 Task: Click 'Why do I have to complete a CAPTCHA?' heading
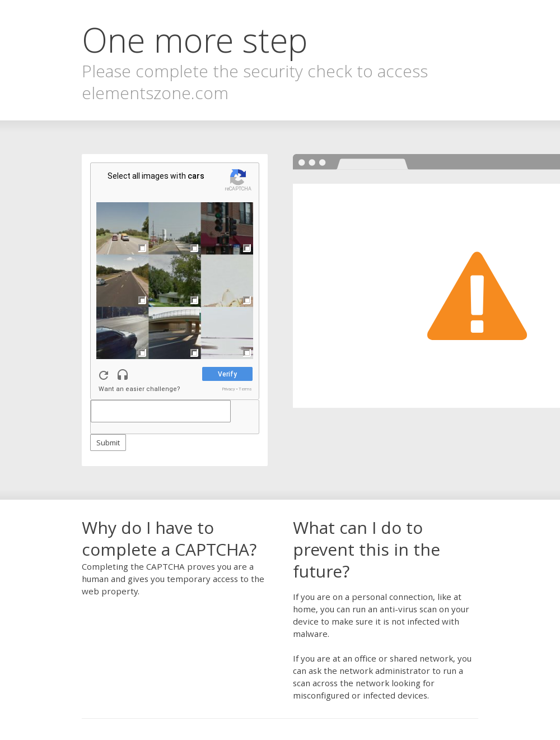pyautogui.click(x=169, y=539)
